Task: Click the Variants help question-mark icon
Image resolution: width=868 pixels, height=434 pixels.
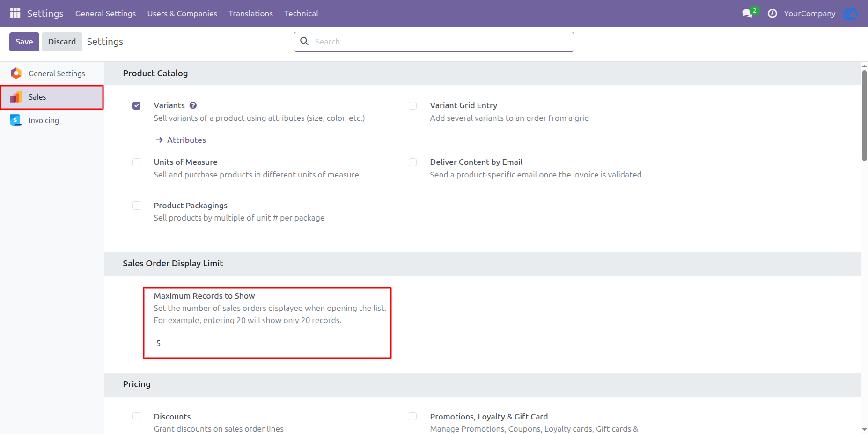Action: click(x=193, y=105)
